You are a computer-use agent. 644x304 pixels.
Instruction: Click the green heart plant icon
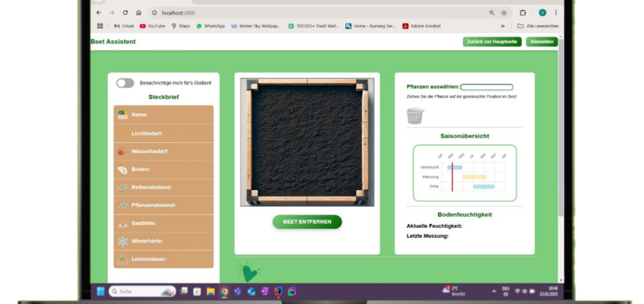tap(249, 273)
